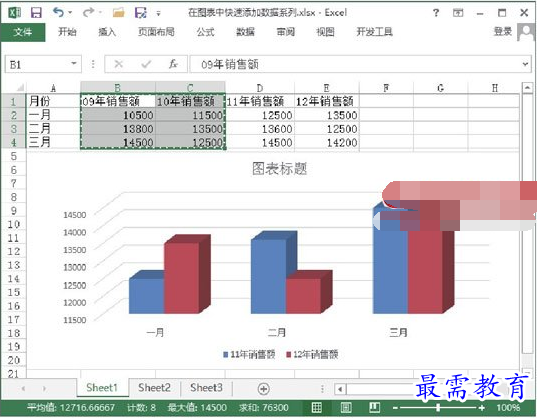Select row 1 header
This screenshot has height=418, width=537.
pos(13,101)
